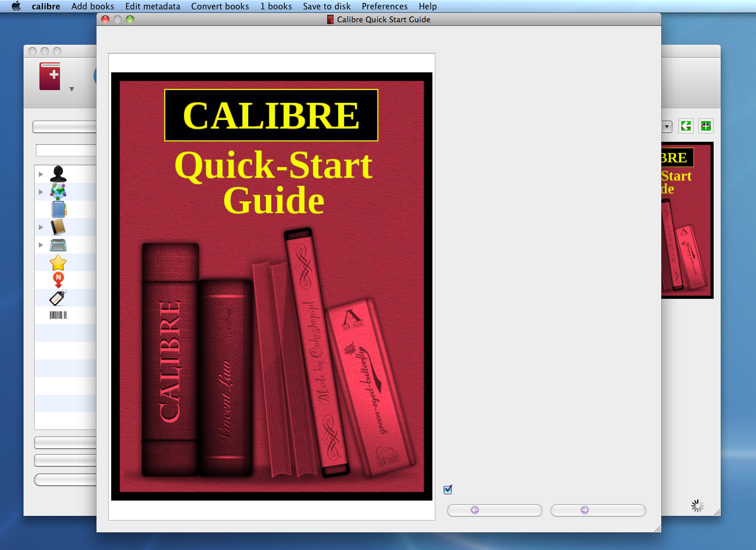Expand the Formats book category arrow
Viewport: 756px width, 550px height.
click(41, 227)
